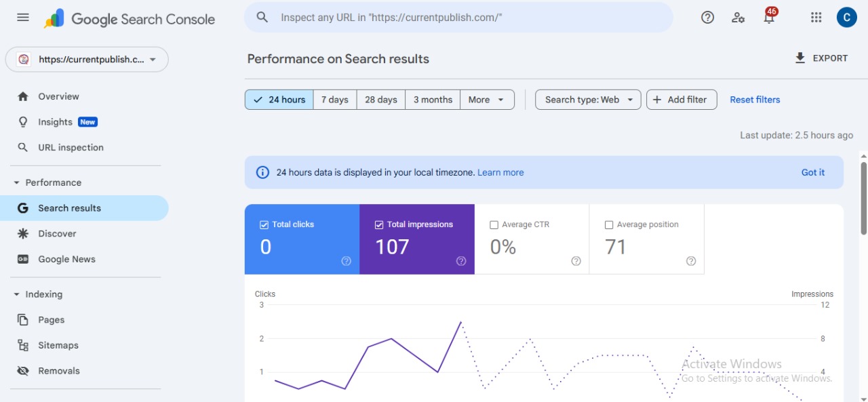Click help icon on Total clicks card
The width and height of the screenshot is (868, 402).
(346, 261)
